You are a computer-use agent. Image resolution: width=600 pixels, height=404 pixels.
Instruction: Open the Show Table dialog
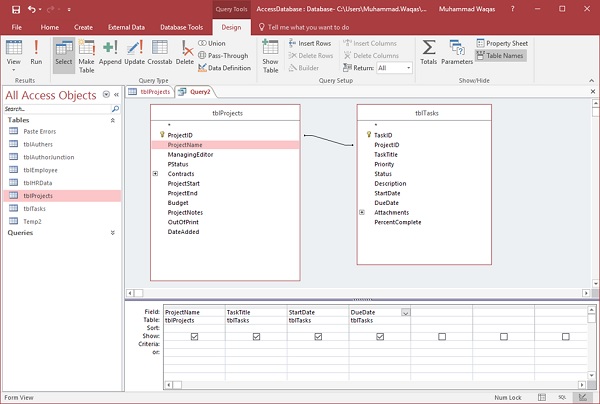point(270,52)
